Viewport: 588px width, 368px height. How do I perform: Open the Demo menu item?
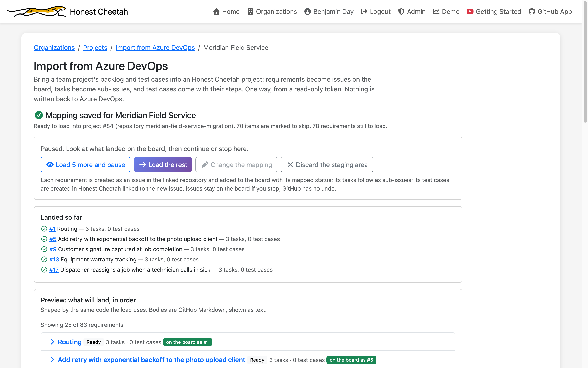click(446, 12)
